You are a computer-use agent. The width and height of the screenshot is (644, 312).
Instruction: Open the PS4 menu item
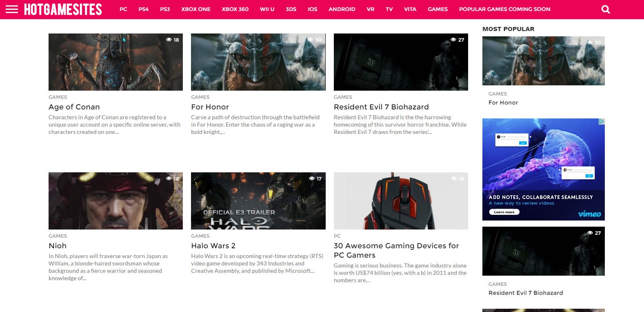(144, 9)
